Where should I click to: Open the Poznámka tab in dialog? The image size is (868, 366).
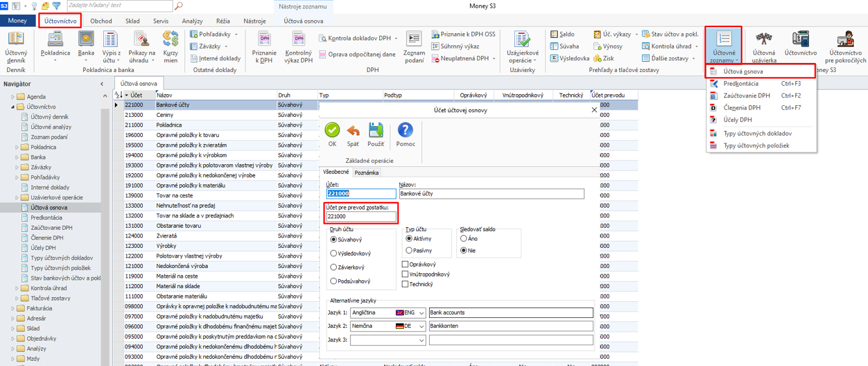point(367,173)
